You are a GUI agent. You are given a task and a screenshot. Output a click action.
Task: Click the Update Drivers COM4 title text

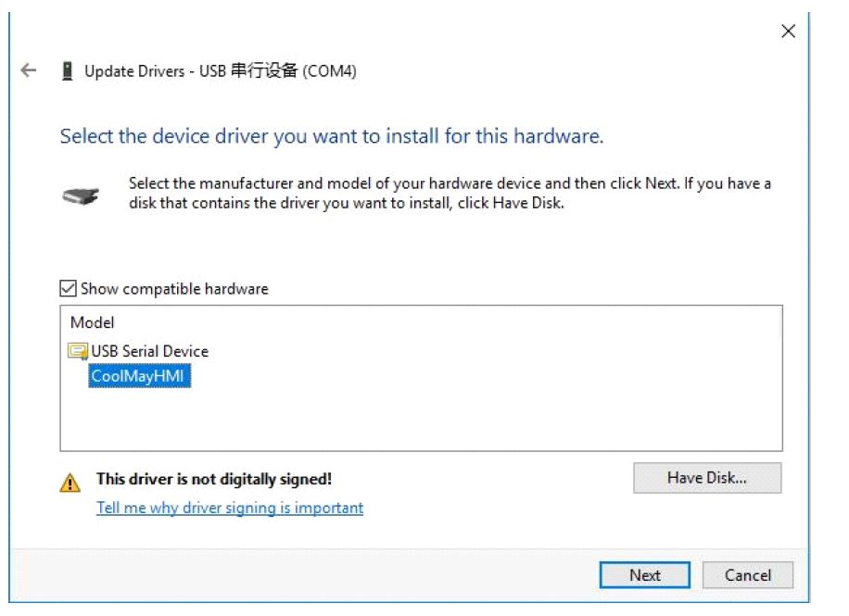(x=221, y=71)
